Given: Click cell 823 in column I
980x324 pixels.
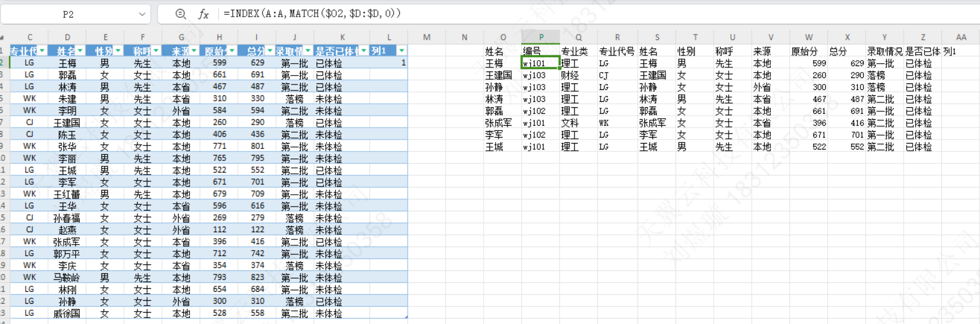Looking at the screenshot, I should (257, 278).
